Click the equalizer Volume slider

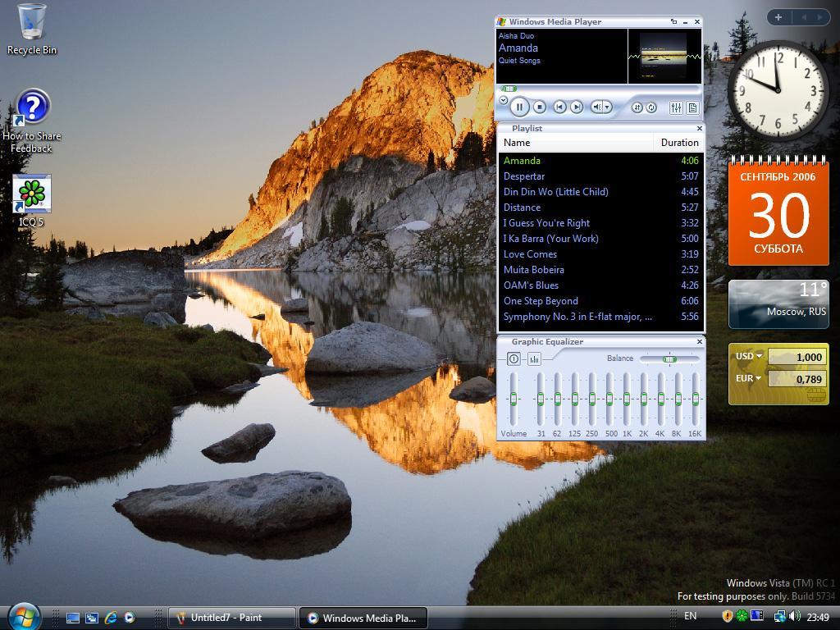click(x=514, y=399)
